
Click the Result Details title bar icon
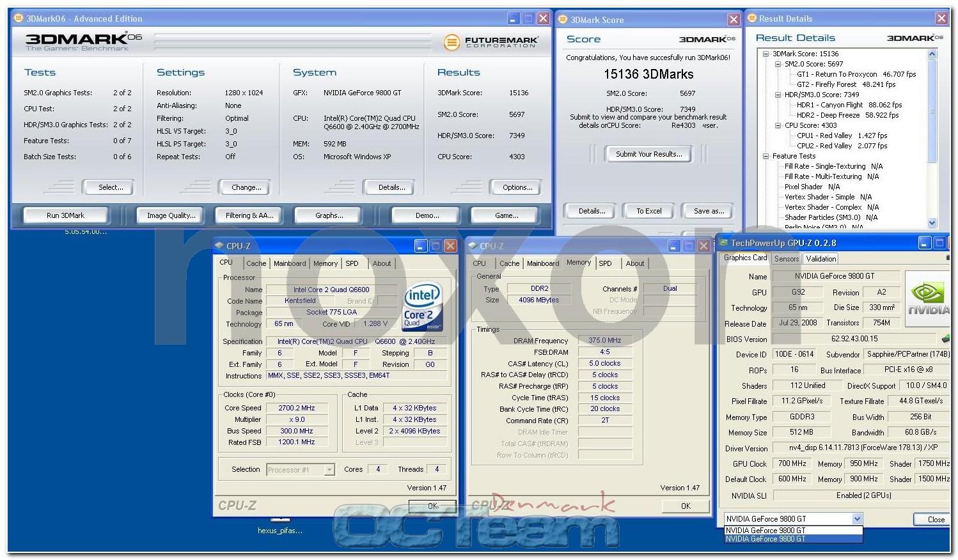coord(752,19)
